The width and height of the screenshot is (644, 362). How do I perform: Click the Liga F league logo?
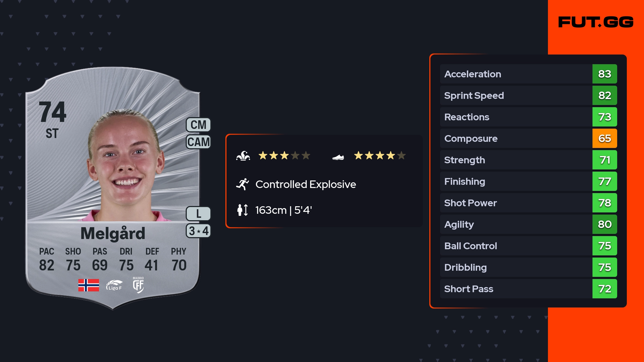click(x=114, y=285)
